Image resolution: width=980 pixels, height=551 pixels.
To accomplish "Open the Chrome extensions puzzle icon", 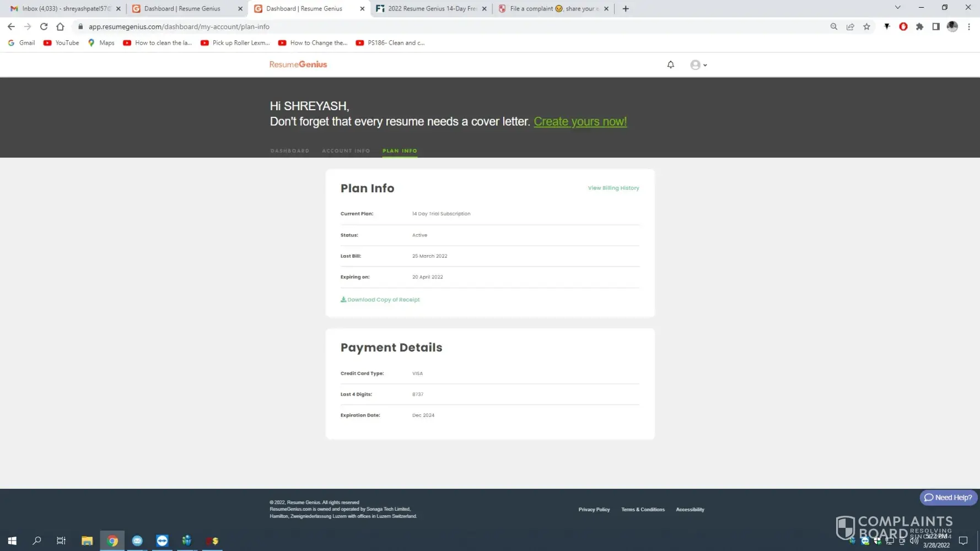I will pos(919,26).
